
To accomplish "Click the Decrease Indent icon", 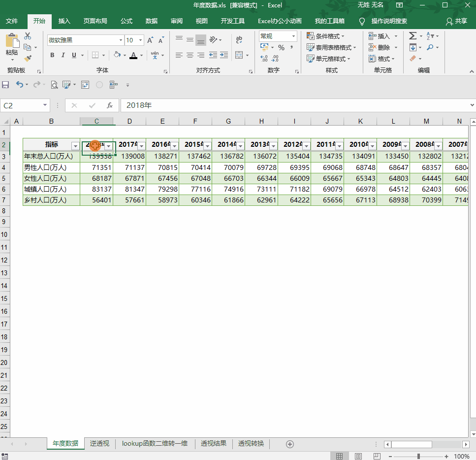I will click(213, 55).
